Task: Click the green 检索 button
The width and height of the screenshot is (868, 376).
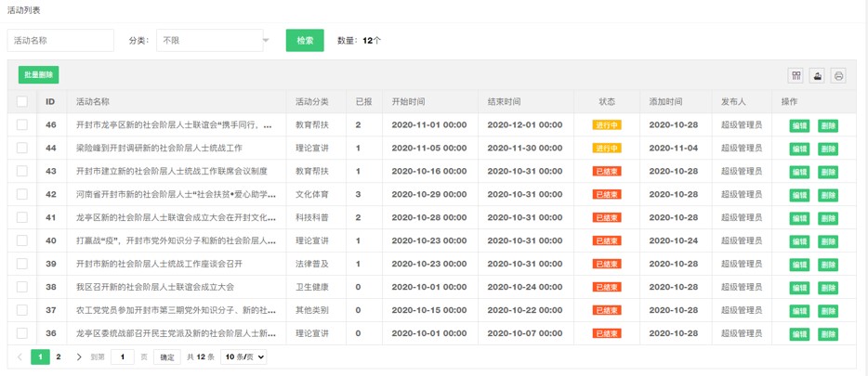Action: 305,40
